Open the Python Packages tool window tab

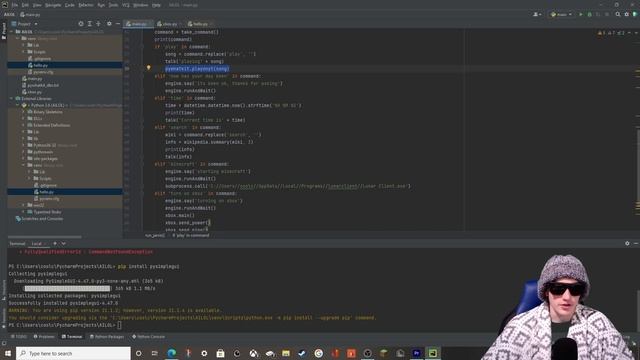click(x=107, y=337)
